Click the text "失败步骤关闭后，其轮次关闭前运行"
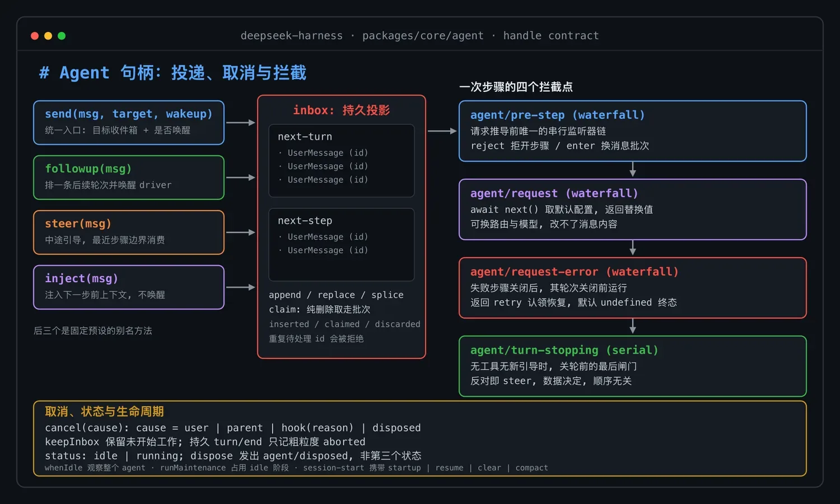This screenshot has width=840, height=504. click(549, 288)
